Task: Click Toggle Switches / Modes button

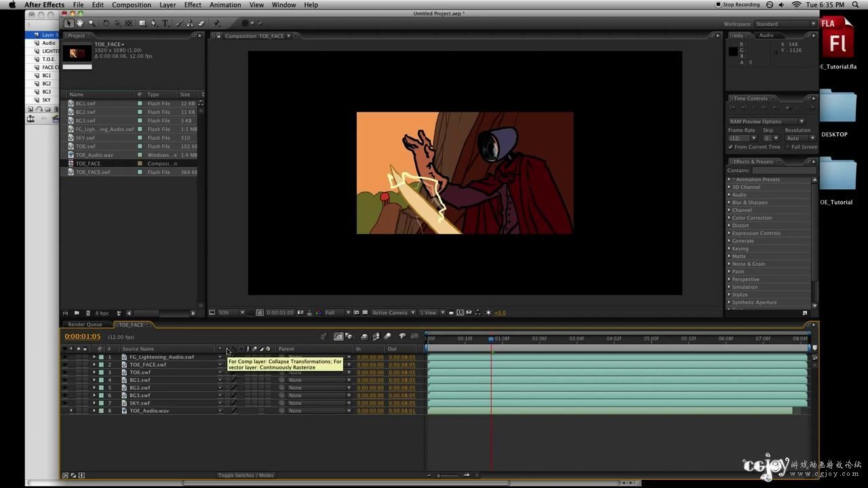Action: pos(245,475)
